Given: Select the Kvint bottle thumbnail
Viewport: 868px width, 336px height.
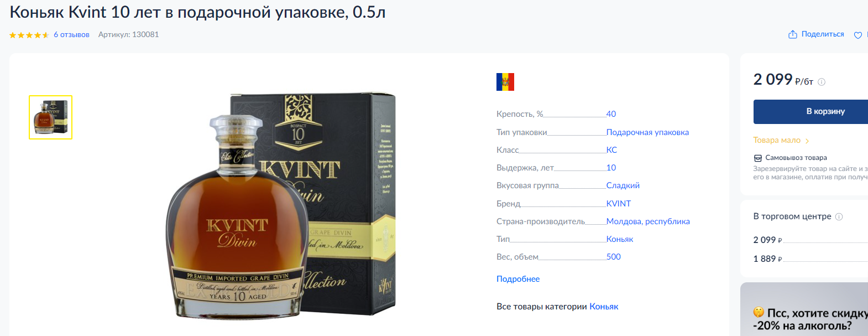Looking at the screenshot, I should 51,117.
